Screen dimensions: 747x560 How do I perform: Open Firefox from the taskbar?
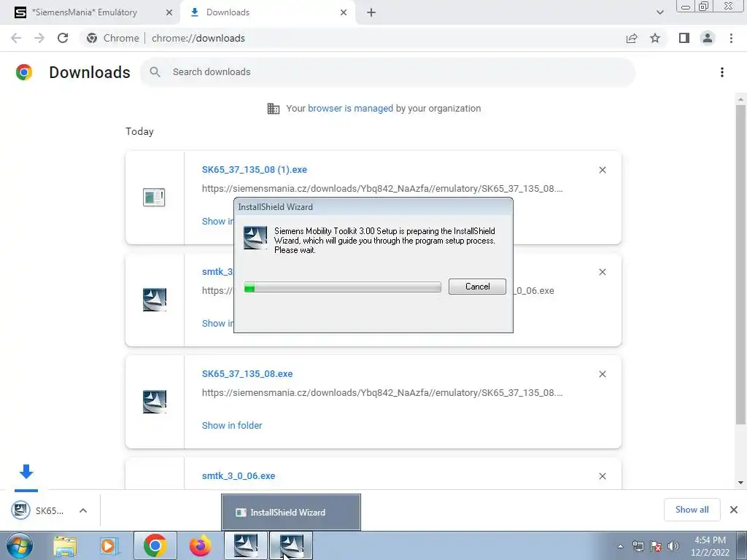[200, 545]
